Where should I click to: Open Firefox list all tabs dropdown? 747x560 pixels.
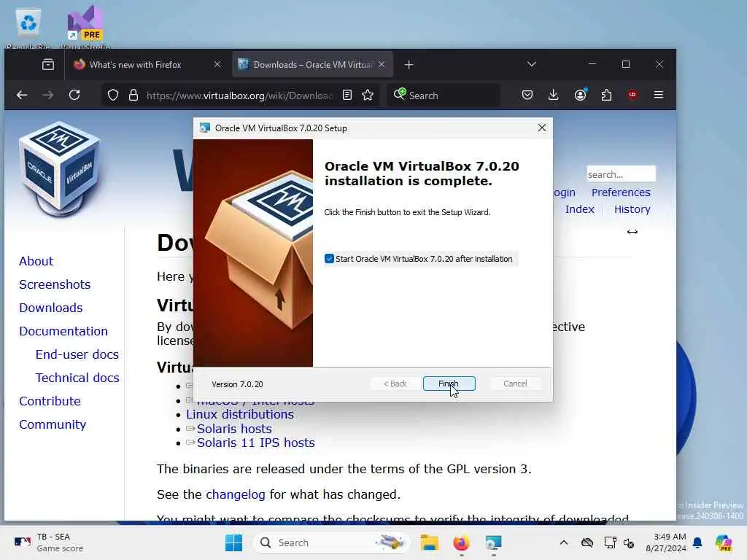532,64
